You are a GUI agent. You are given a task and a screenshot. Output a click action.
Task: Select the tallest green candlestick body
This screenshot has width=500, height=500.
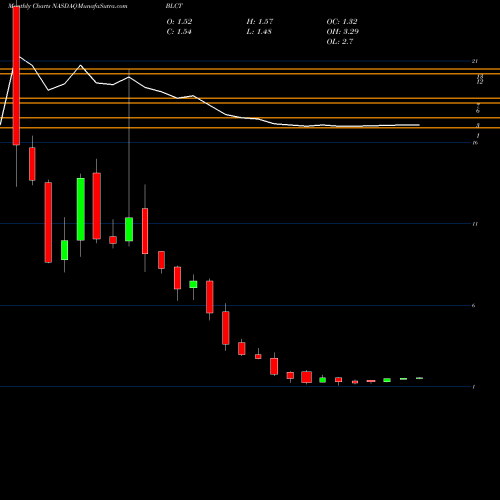click(x=81, y=209)
